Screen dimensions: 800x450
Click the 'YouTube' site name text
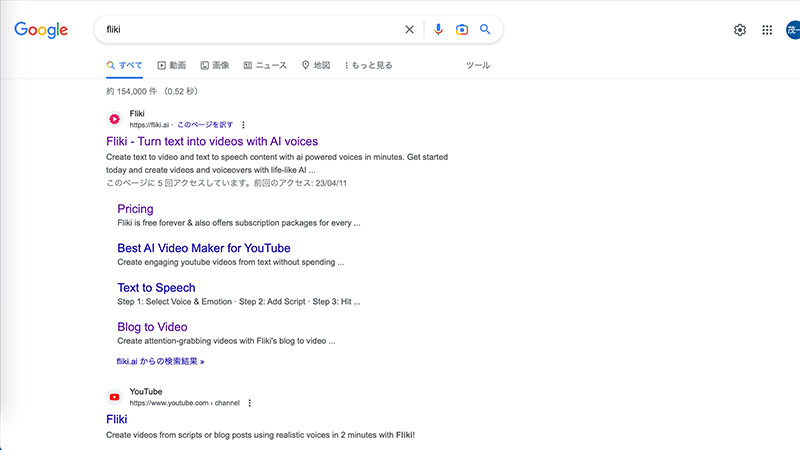coord(146,391)
